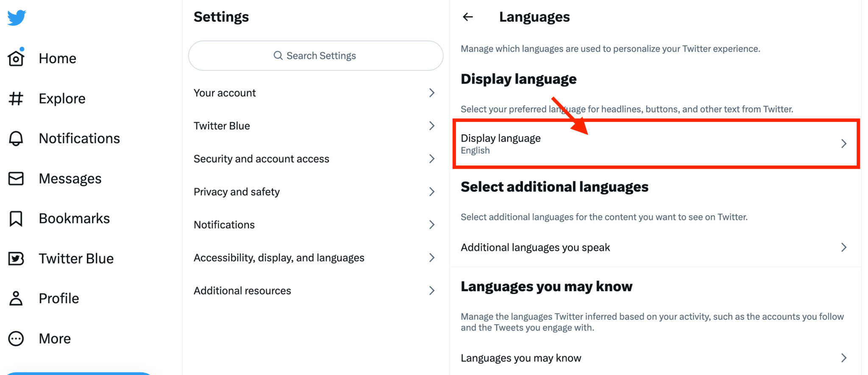Image resolution: width=868 pixels, height=375 pixels.
Task: Open Explore via the hashtag icon
Action: [16, 98]
